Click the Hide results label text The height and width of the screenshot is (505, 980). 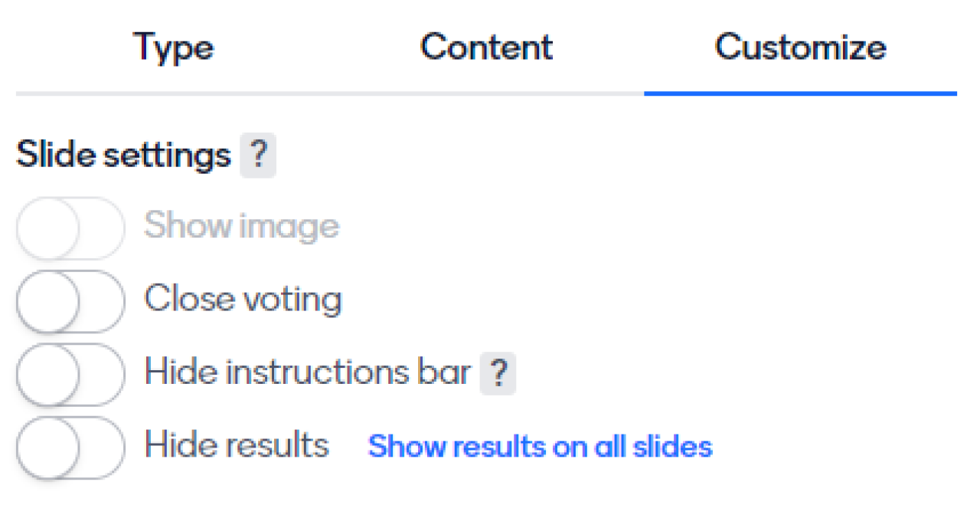[x=237, y=446]
